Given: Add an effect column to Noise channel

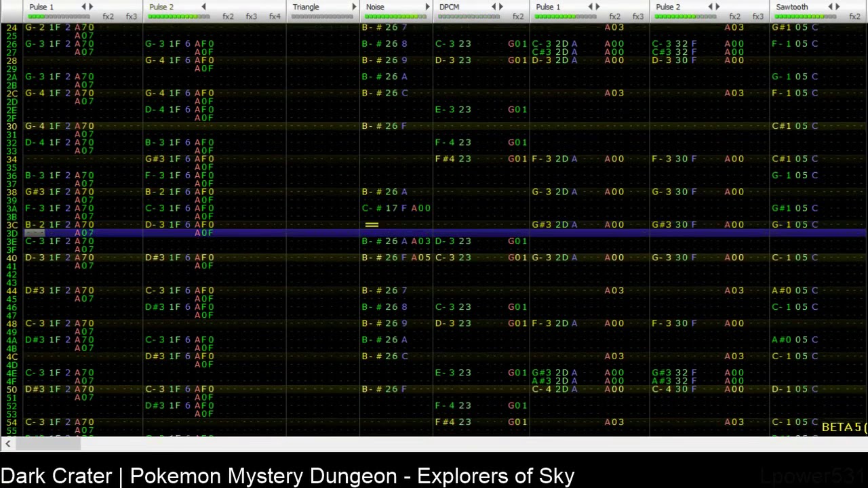Looking at the screenshot, I should pyautogui.click(x=427, y=7).
